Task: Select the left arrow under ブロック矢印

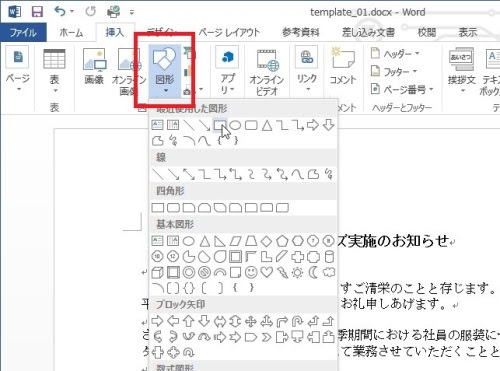Action: pyautogui.click(x=173, y=321)
